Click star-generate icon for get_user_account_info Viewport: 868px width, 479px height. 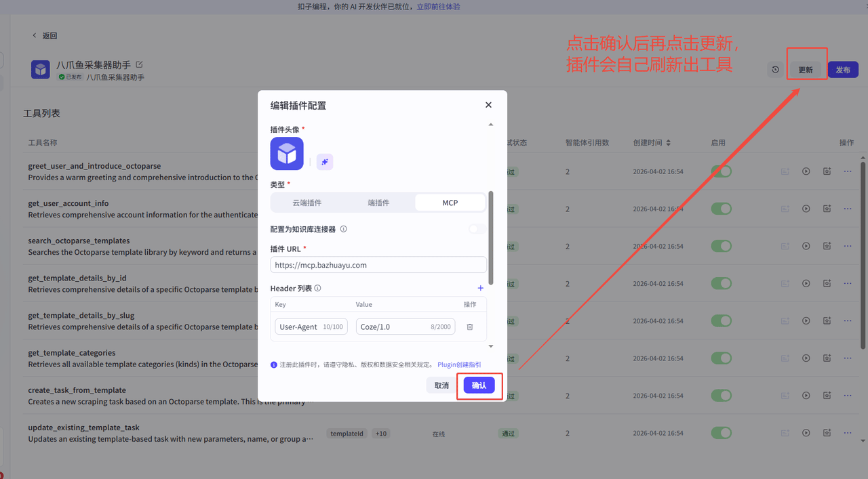827,209
